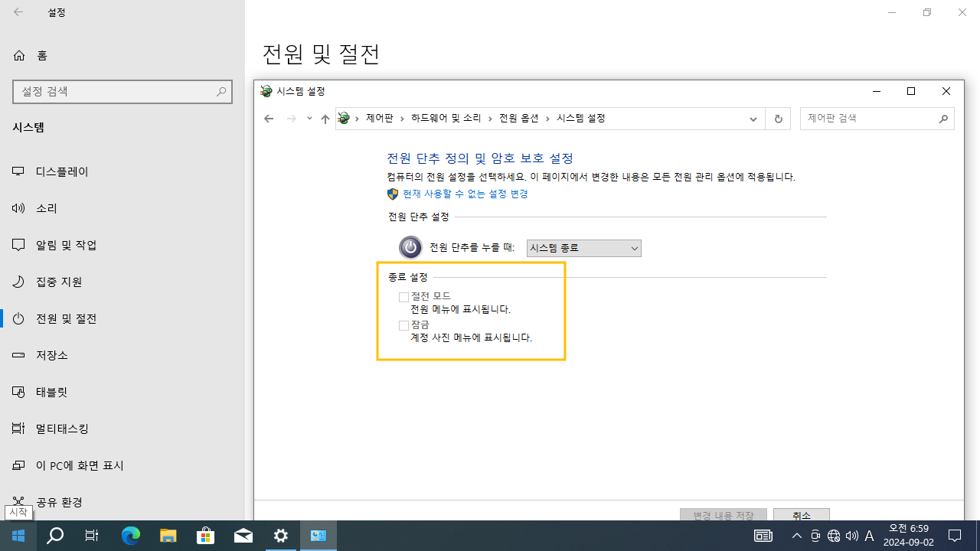Refresh the Control Panel address bar
The width and height of the screenshot is (980, 551).
coord(778,119)
